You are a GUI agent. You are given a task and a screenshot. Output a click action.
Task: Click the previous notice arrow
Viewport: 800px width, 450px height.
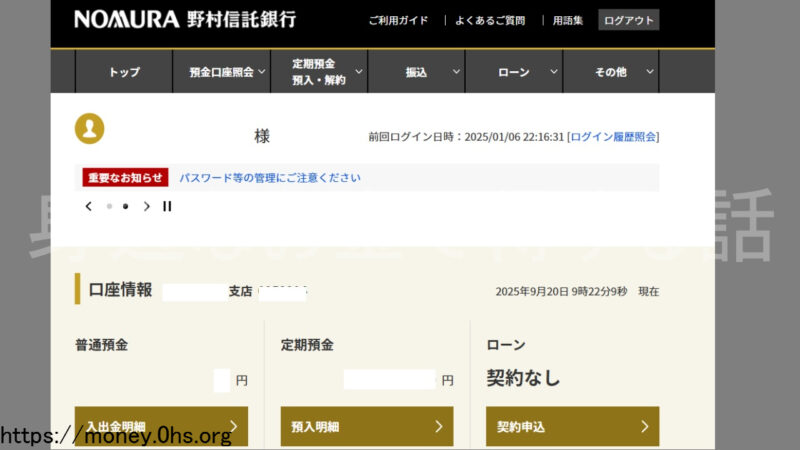[x=89, y=207]
